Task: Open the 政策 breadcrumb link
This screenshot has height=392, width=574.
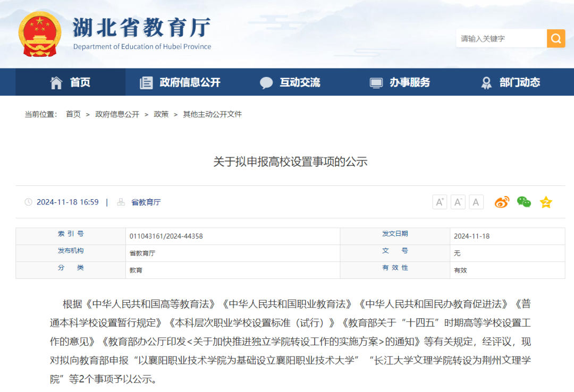Action: click(x=161, y=114)
